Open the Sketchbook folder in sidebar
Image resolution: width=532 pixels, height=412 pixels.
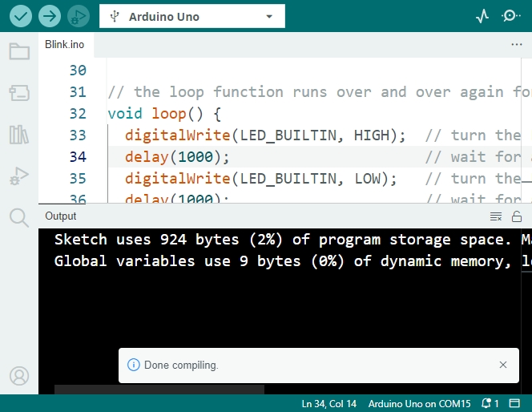(x=19, y=51)
